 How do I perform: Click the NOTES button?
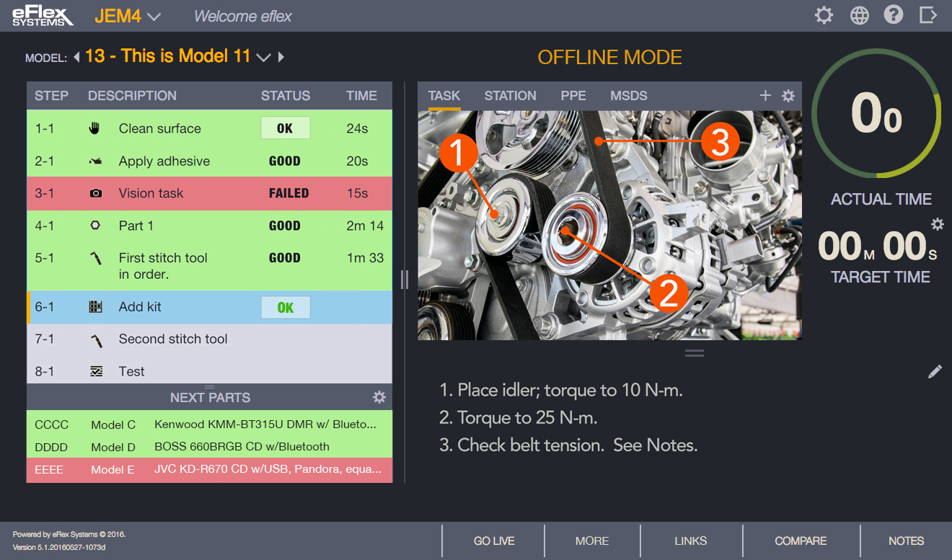coord(906,541)
